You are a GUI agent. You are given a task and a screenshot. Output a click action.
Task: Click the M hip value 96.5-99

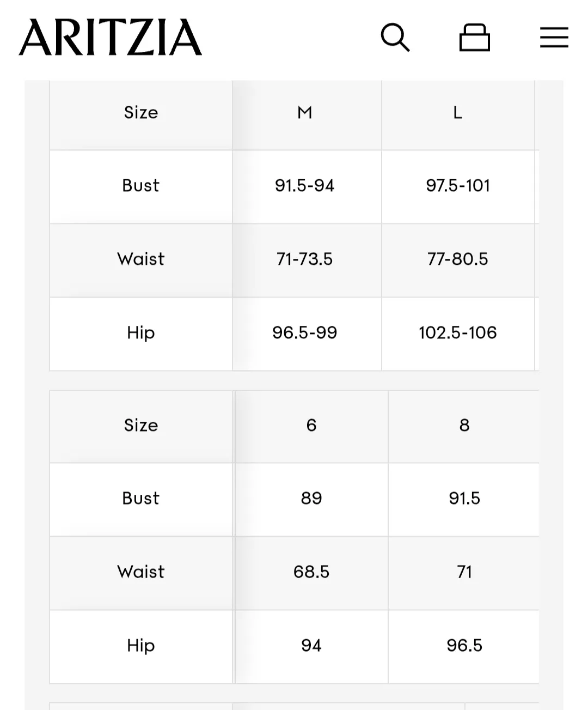pos(305,332)
